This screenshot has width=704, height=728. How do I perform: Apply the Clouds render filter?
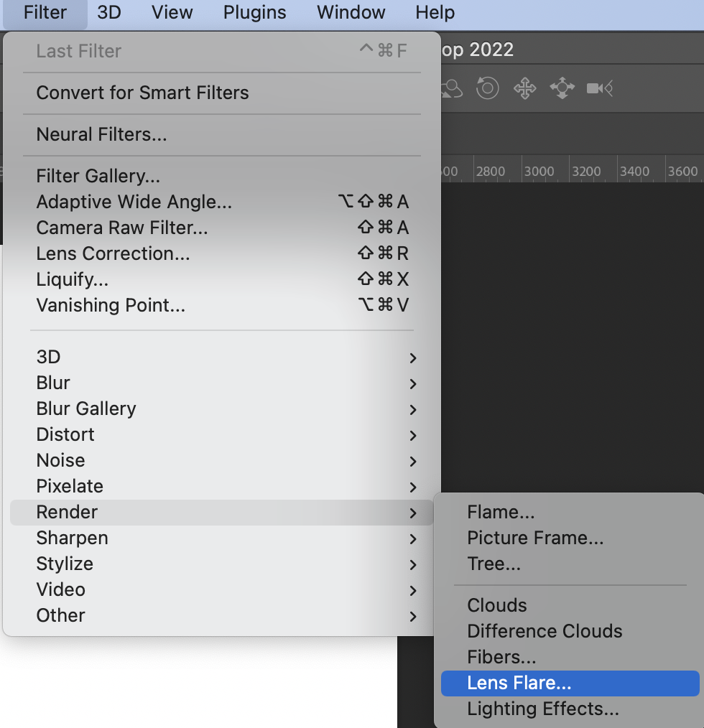tap(496, 605)
